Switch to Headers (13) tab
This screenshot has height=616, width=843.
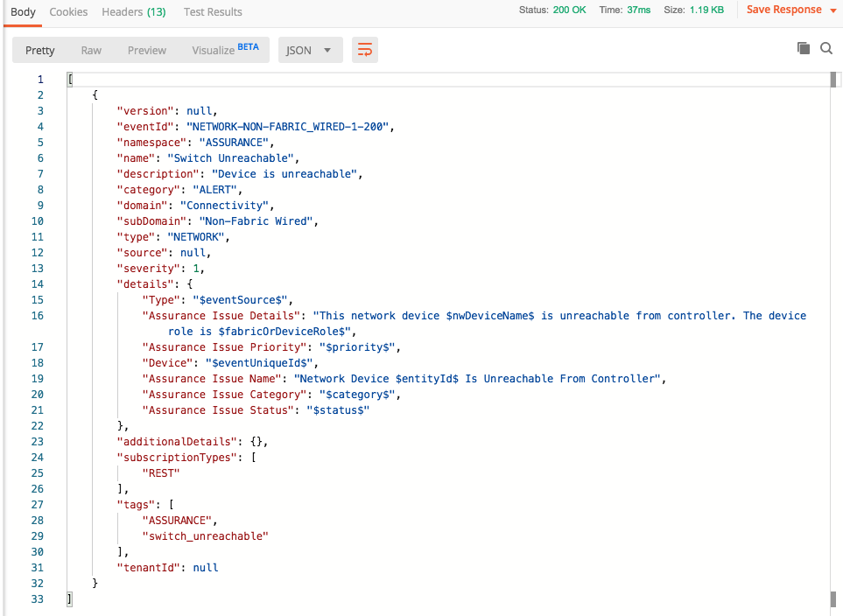[x=134, y=12]
